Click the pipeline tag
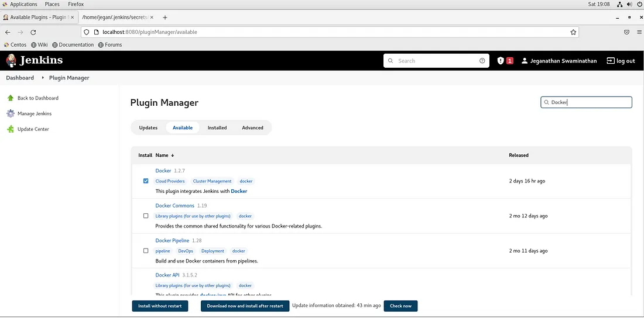This screenshot has height=318, width=644. point(163,251)
